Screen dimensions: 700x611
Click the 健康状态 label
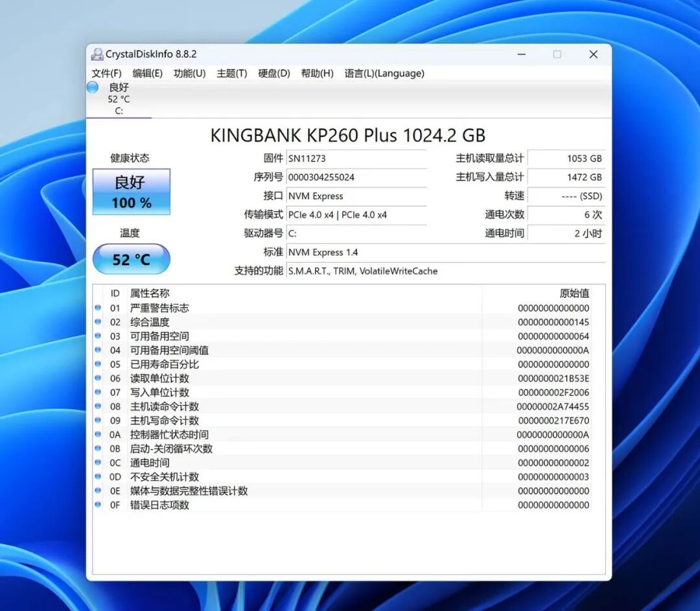tap(130, 158)
